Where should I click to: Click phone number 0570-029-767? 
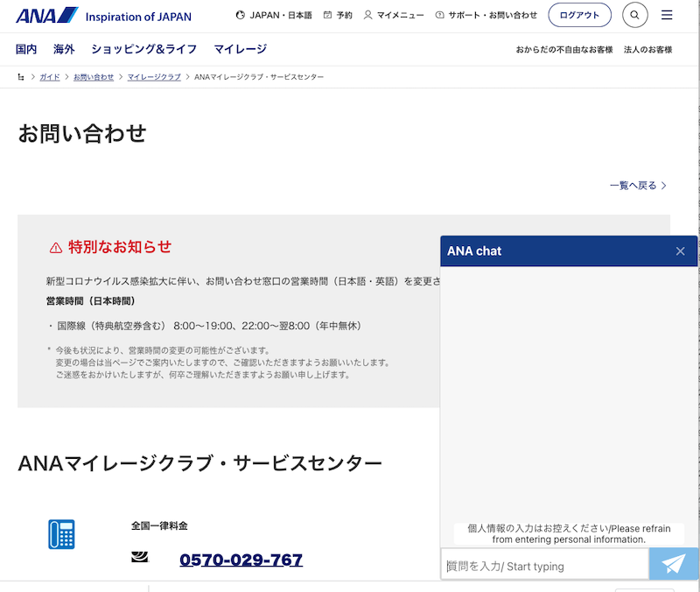pyautogui.click(x=241, y=560)
